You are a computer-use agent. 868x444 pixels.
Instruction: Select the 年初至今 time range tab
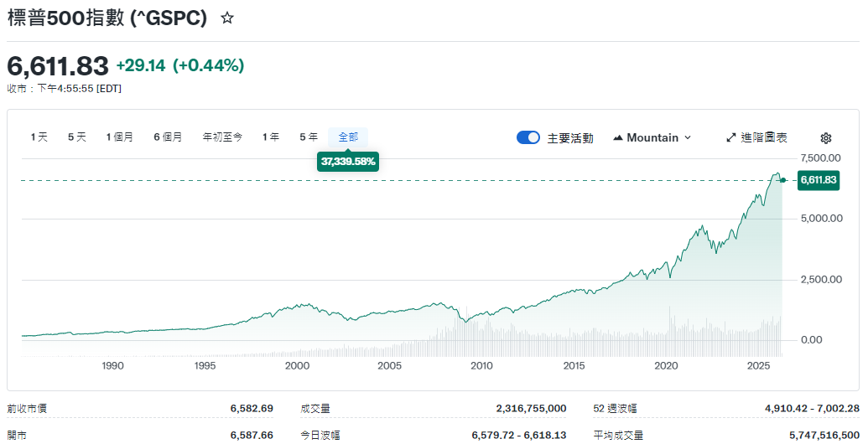(222, 137)
